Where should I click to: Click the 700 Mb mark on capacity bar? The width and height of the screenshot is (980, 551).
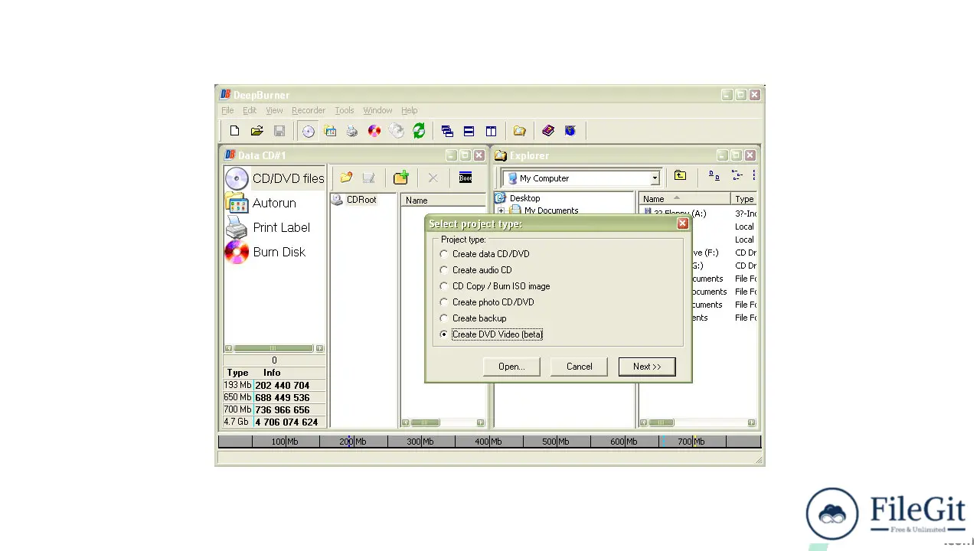[691, 442]
